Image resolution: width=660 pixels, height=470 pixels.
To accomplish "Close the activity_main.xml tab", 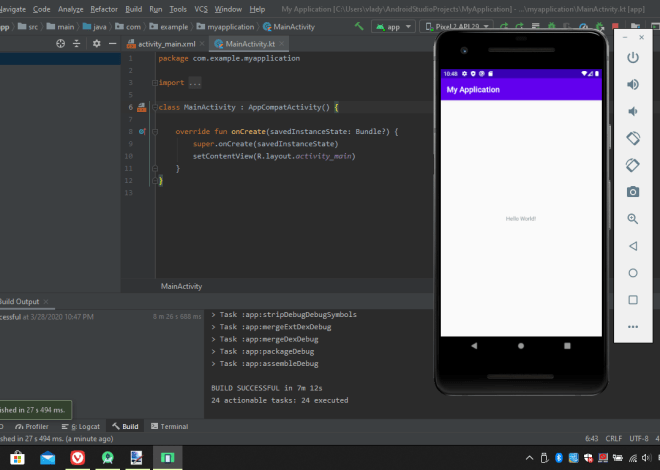I will [202, 44].
